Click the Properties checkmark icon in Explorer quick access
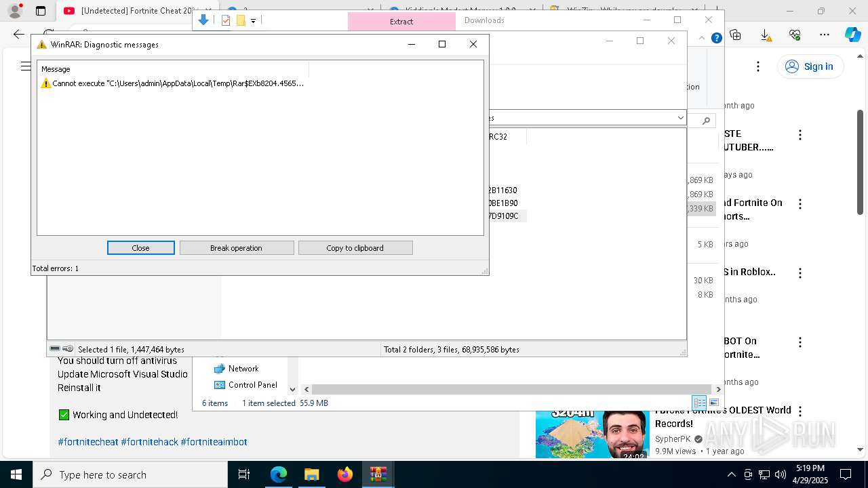 point(226,20)
